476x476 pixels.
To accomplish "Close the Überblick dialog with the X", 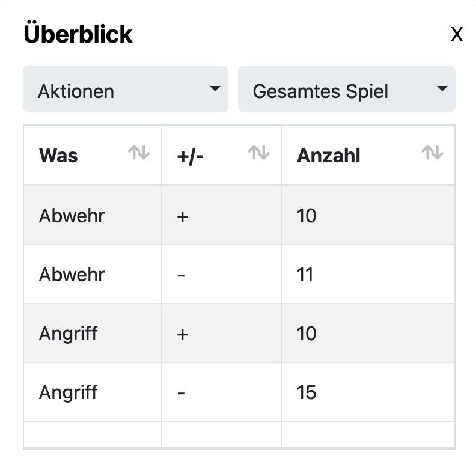I will 457,35.
